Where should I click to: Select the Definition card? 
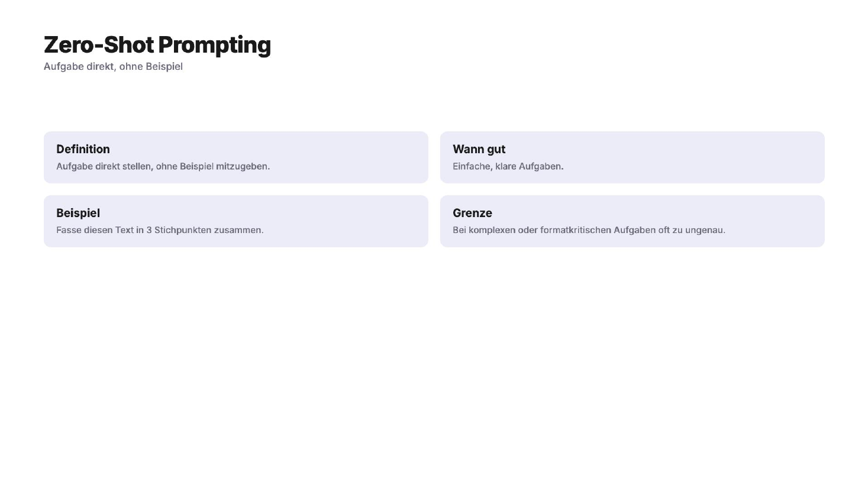236,157
